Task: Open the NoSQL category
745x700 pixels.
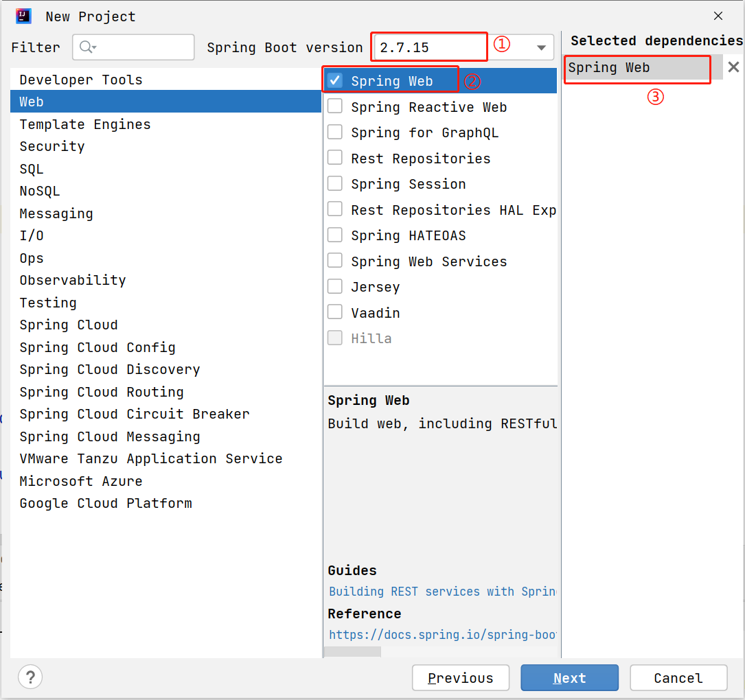Action: pos(165,191)
